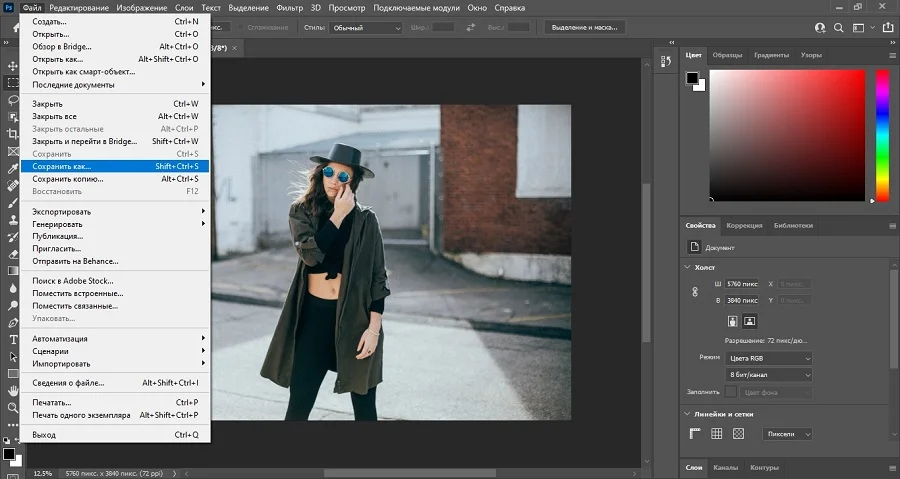Expand the Автоматизация submenu

(115, 338)
